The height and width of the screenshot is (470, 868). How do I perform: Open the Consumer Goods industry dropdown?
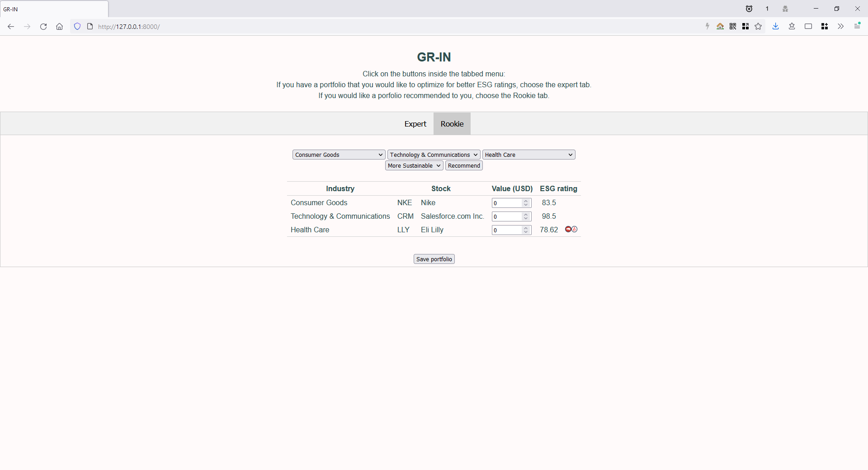(339, 155)
